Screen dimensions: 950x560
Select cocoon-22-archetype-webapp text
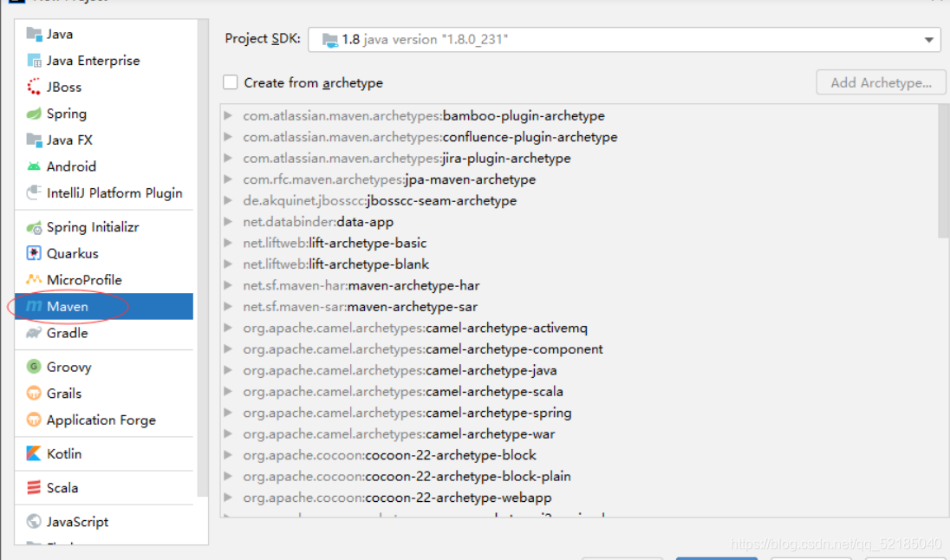[x=458, y=498]
